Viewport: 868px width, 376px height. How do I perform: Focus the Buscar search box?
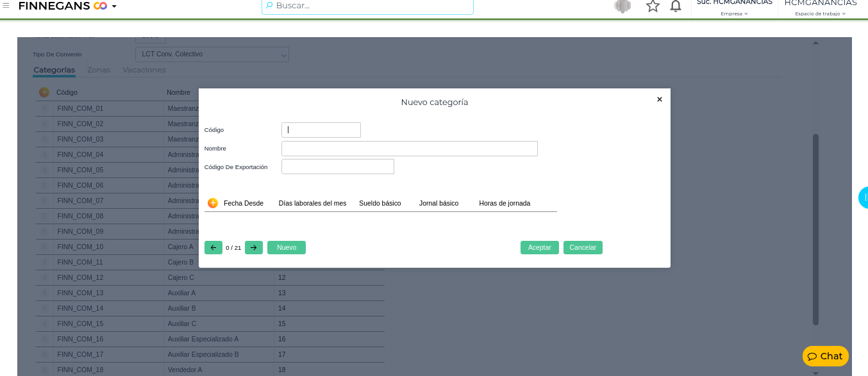(367, 6)
